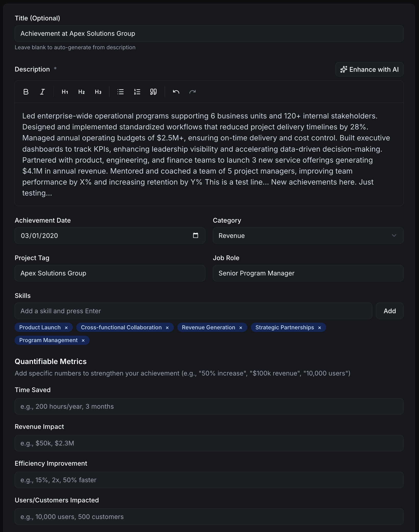This screenshot has width=419, height=532.
Task: Insert a numbered list
Action: coord(137,92)
